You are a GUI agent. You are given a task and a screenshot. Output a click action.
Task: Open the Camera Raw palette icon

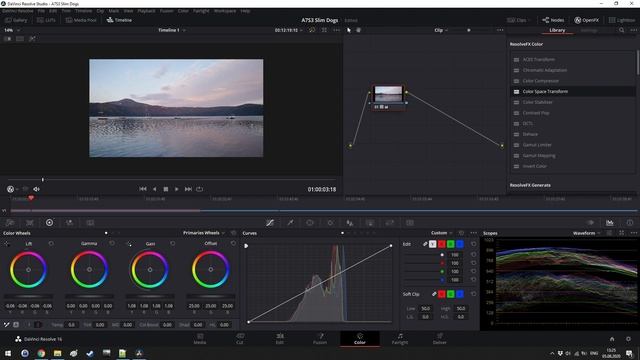[x=10, y=222]
